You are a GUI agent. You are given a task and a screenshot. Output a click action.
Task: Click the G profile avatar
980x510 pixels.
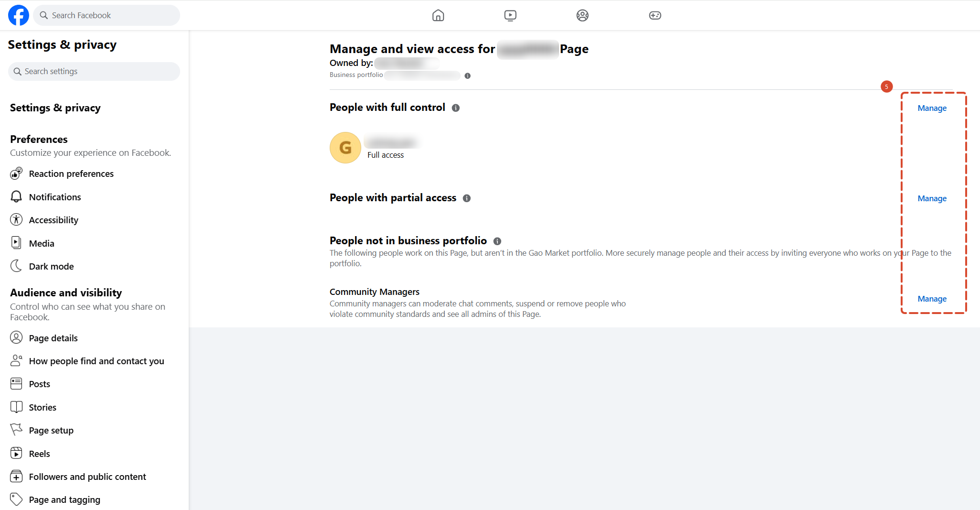[345, 148]
